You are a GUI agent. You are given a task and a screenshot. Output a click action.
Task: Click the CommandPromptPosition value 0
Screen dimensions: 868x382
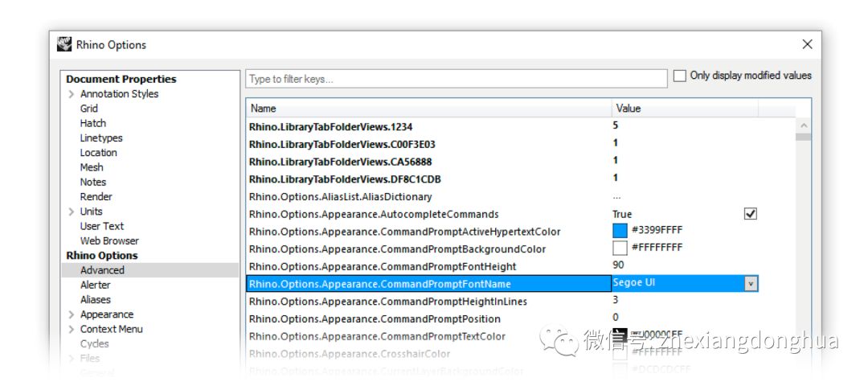coord(616,318)
